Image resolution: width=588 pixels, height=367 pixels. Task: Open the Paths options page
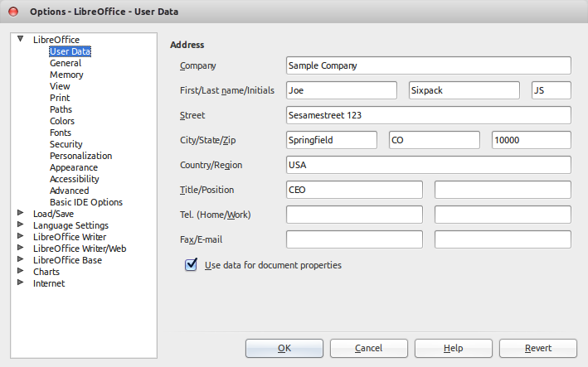(x=61, y=109)
